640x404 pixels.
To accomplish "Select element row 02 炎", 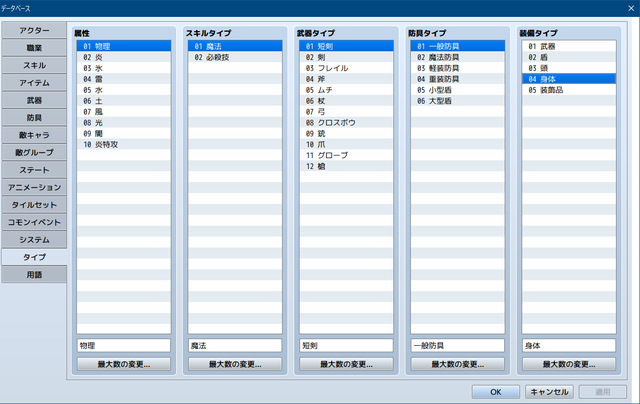I will pyautogui.click(x=124, y=57).
